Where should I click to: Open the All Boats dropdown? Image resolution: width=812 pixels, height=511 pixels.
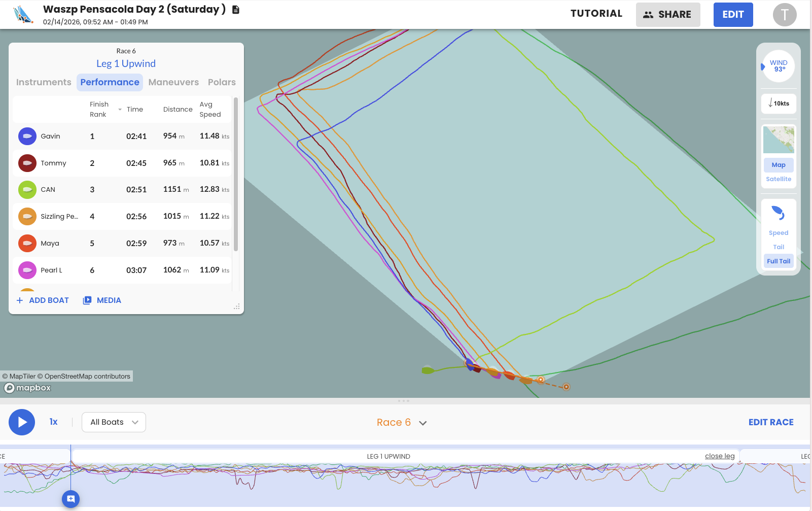pos(114,422)
